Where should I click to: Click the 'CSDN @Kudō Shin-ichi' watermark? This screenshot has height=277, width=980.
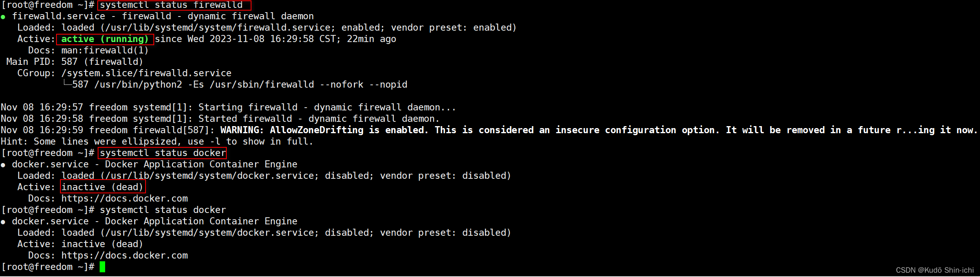point(934,270)
